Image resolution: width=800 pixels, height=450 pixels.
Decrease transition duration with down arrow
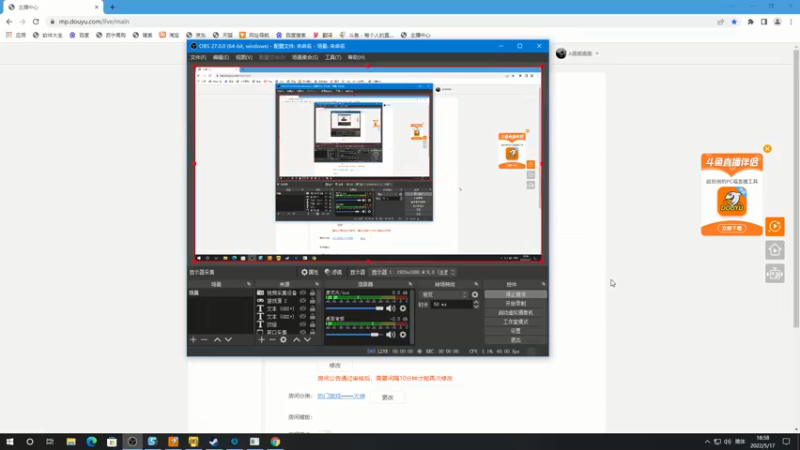[x=476, y=307]
